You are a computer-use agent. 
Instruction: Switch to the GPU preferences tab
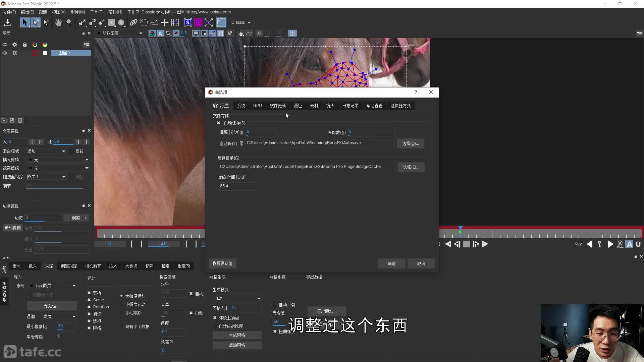pos(258,106)
